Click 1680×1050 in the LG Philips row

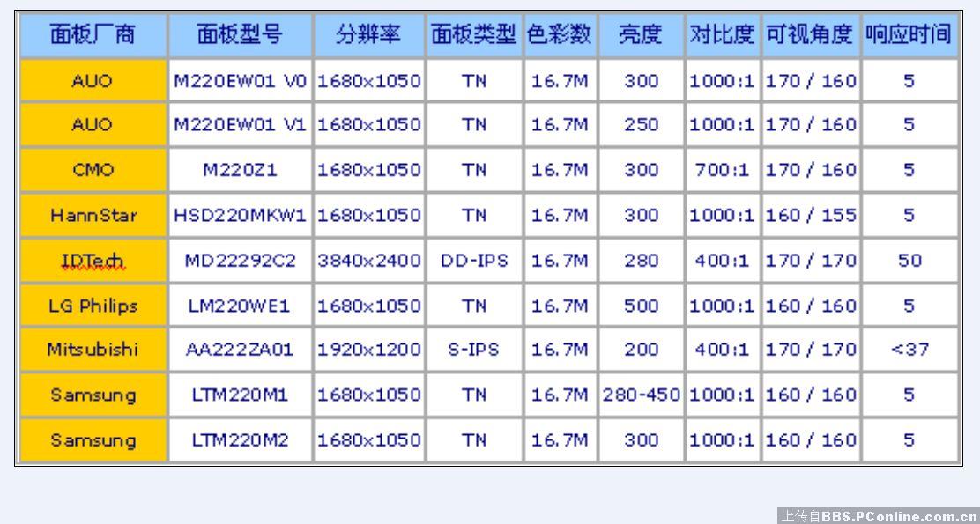click(368, 306)
